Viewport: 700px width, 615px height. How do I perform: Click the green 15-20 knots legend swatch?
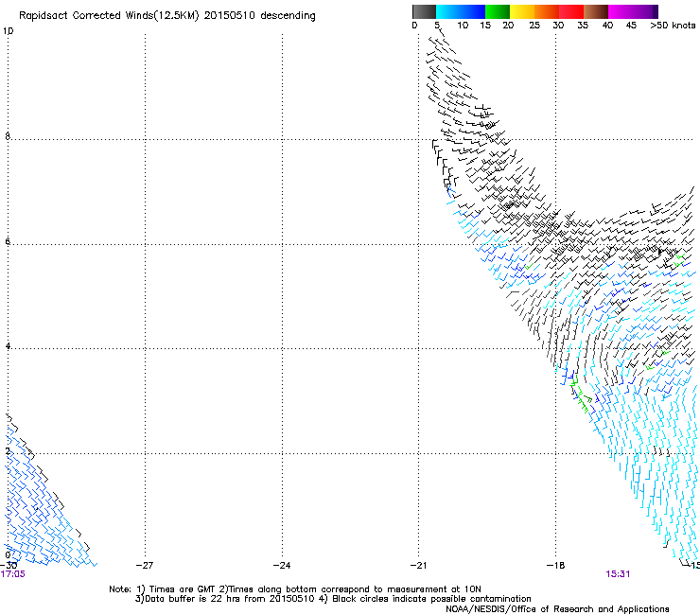coord(498,11)
